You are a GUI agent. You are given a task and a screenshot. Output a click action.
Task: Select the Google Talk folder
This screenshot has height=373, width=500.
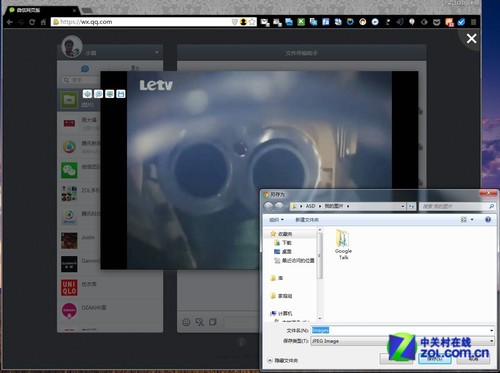coord(343,245)
